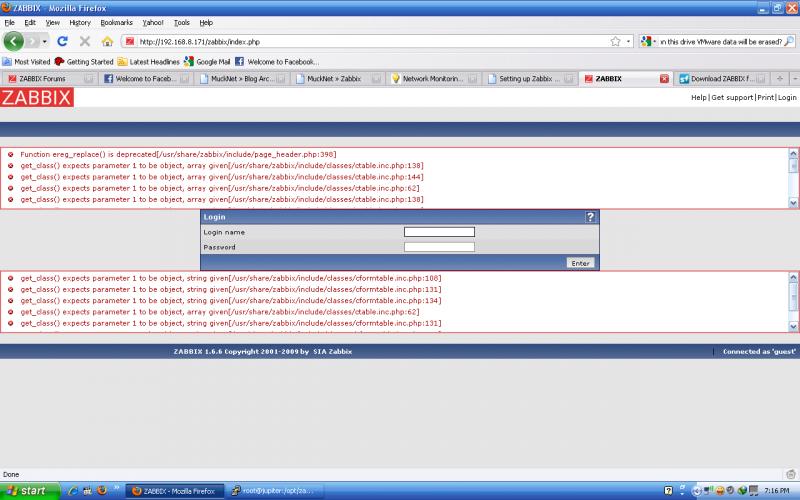800x500 pixels.
Task: Click the search magnifier icon
Action: (x=789, y=41)
